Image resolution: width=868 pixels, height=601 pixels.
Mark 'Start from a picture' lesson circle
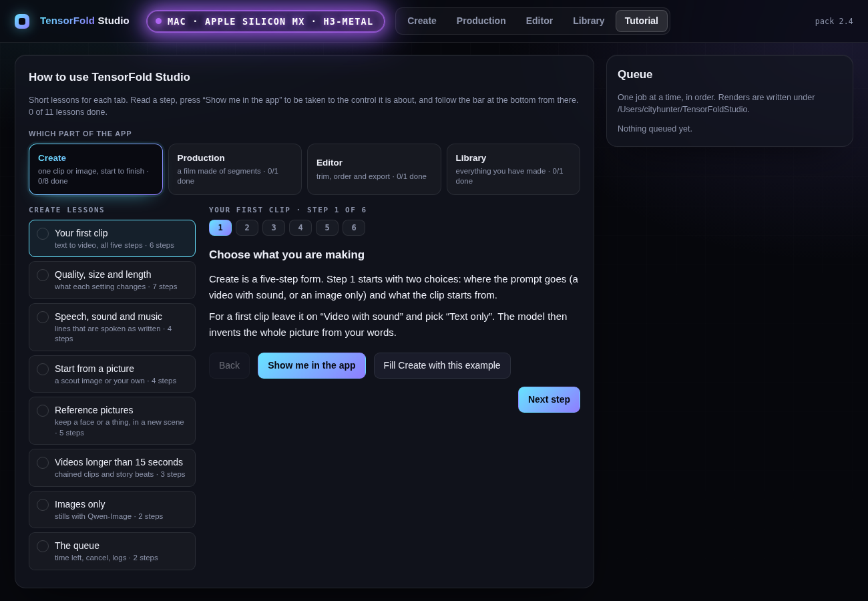(x=43, y=369)
